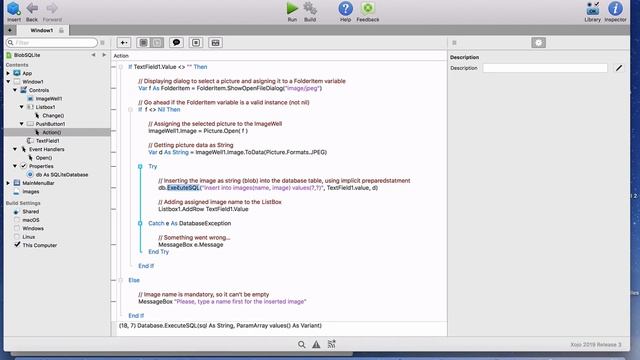Go Back using toolbar arrow
640x360 pixels.
[x=32, y=8]
